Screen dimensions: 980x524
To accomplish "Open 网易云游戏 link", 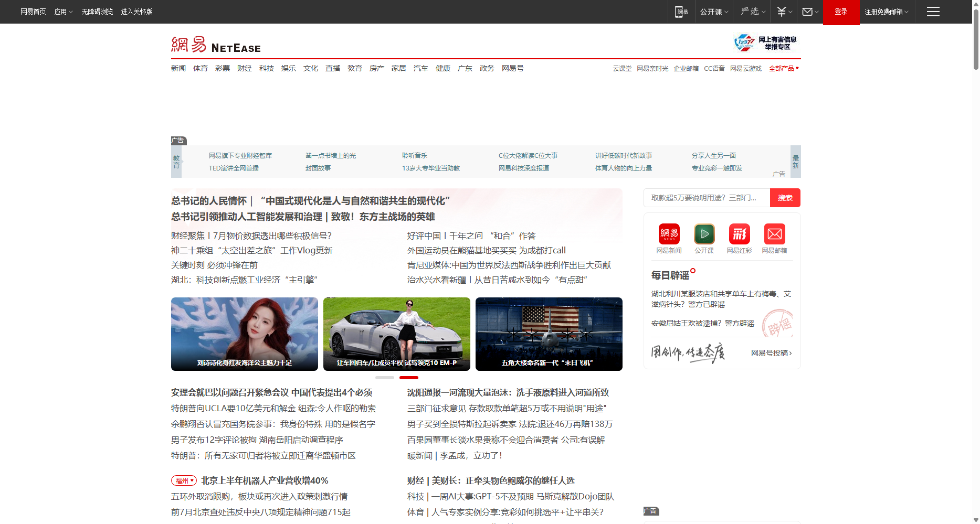I will click(746, 69).
